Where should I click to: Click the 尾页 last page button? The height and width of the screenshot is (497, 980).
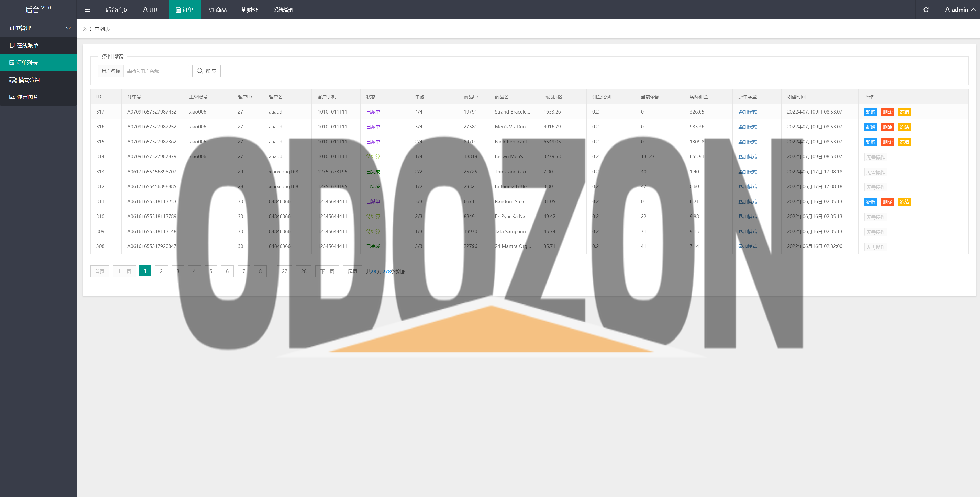coord(352,271)
